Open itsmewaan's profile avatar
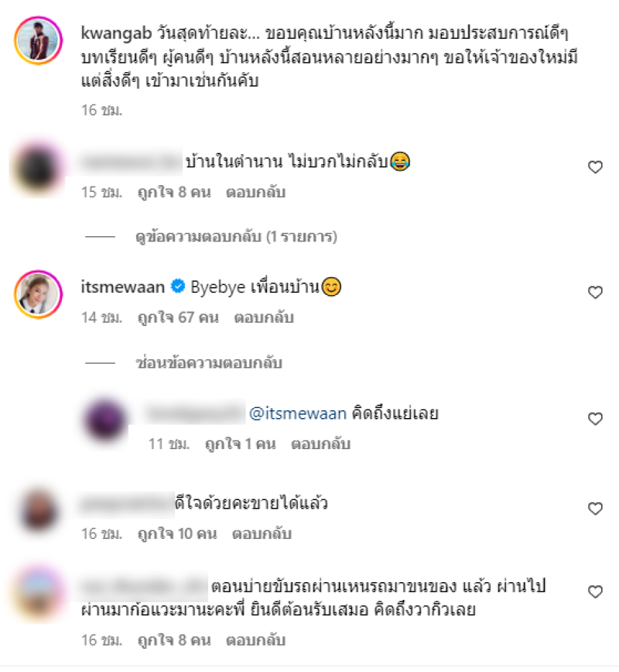Viewport: 619px width, 672px height. coord(39,294)
